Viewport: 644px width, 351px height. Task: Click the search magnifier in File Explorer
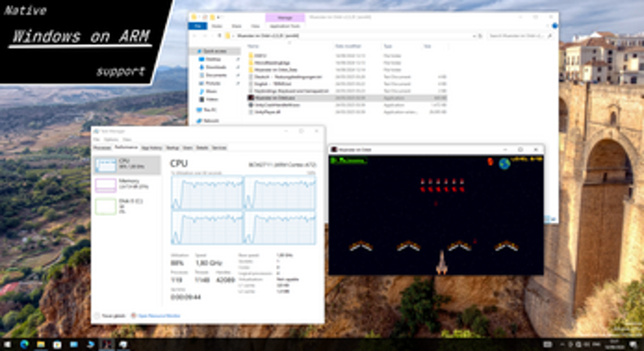pos(549,36)
